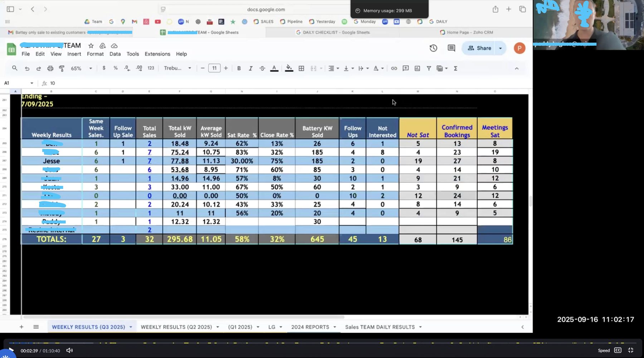Decrease font size with minus button
Image resolution: width=644 pixels, height=358 pixels.
coord(203,68)
